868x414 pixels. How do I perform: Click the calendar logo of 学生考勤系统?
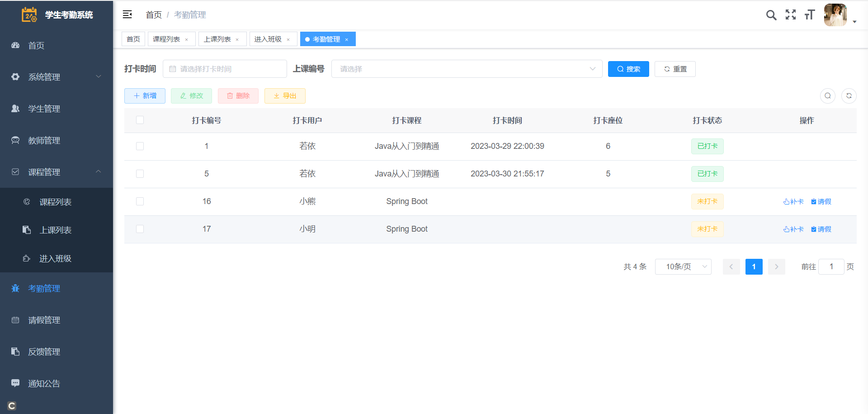29,14
